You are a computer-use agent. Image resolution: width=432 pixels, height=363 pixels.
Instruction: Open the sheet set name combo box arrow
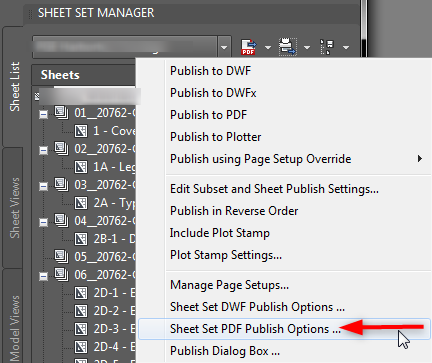click(224, 47)
